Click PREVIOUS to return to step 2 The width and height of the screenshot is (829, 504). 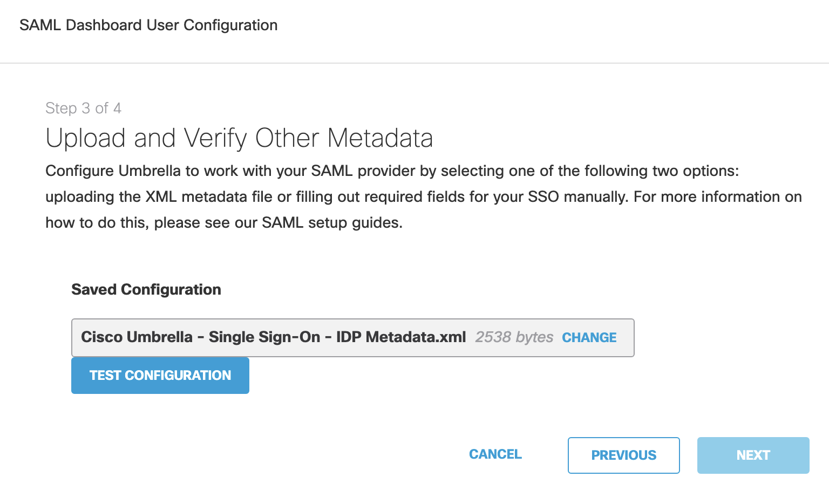[x=623, y=455]
